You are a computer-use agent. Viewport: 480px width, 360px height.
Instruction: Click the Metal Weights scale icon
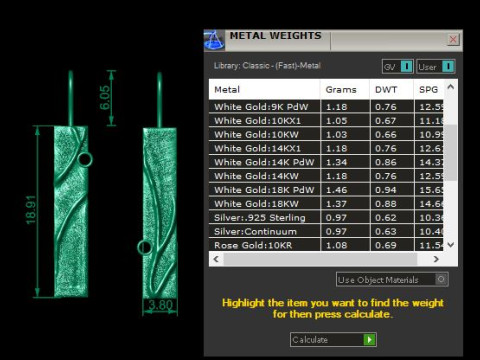pyautogui.click(x=214, y=40)
